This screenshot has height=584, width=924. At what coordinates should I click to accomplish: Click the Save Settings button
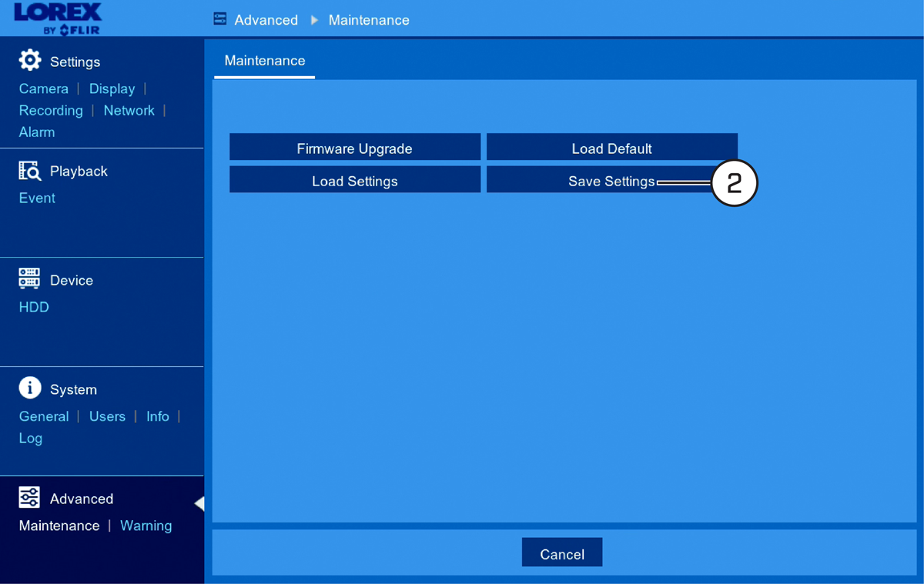pos(612,181)
